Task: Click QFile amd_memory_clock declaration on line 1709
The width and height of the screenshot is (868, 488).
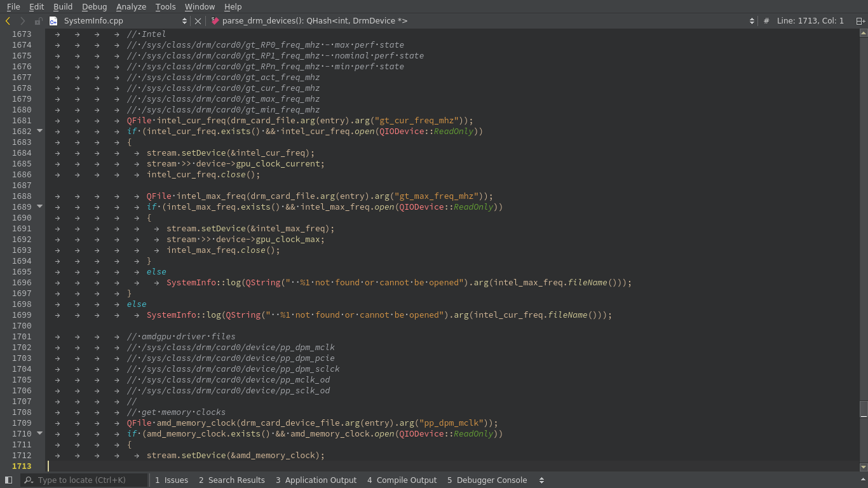Action: click(x=312, y=423)
